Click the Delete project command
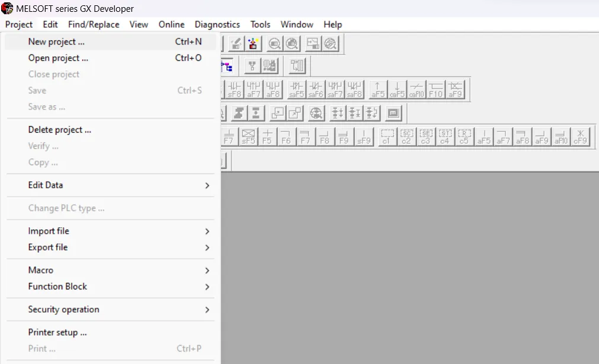599x364 pixels. [x=59, y=129]
